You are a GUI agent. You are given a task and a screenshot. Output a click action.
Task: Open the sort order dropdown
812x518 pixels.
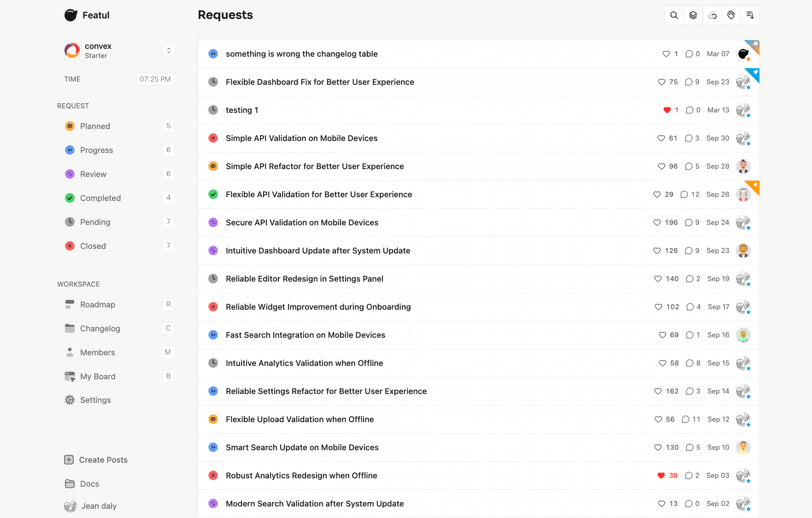click(x=750, y=15)
